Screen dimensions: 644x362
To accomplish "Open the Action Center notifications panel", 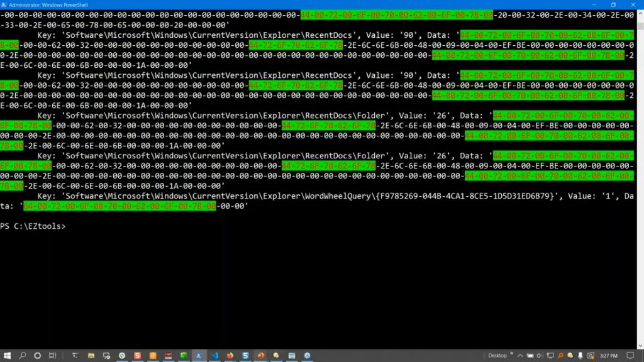I will point(630,356).
